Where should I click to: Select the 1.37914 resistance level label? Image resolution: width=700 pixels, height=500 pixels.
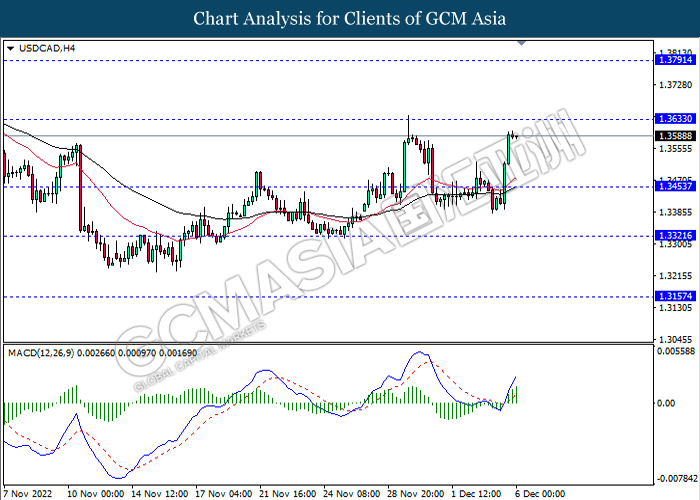coord(675,59)
